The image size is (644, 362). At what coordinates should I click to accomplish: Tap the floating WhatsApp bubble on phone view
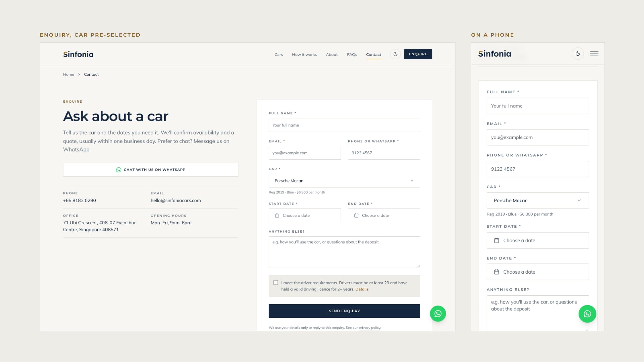(x=587, y=314)
